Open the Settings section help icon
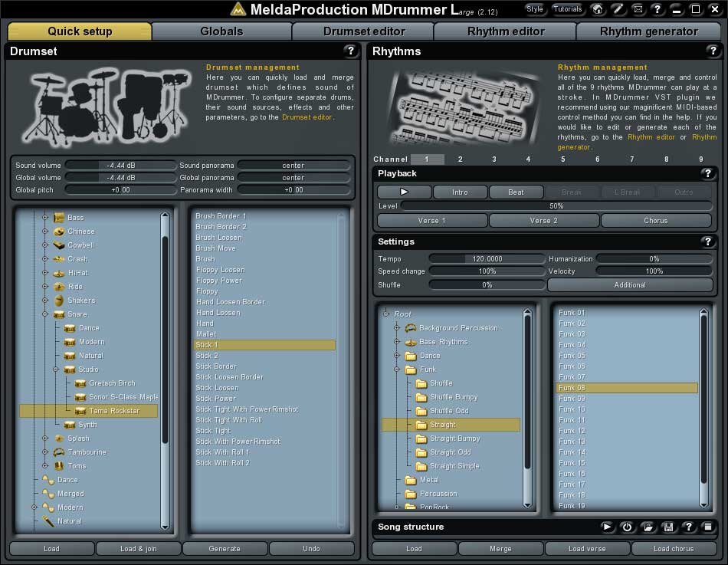Viewport: 728px width, 565px height. click(x=707, y=241)
